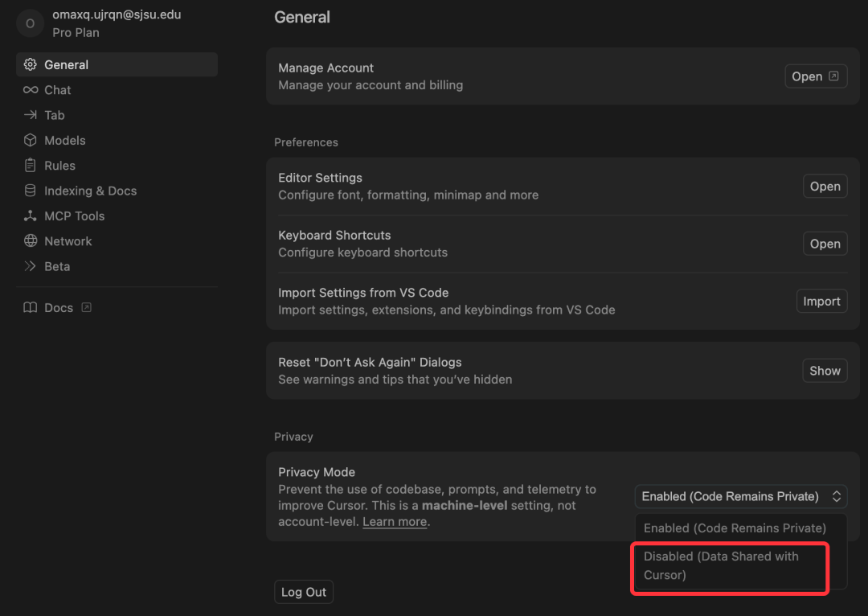Expand the Privacy Mode dropdown
Image resolution: width=868 pixels, height=616 pixels.
(740, 496)
